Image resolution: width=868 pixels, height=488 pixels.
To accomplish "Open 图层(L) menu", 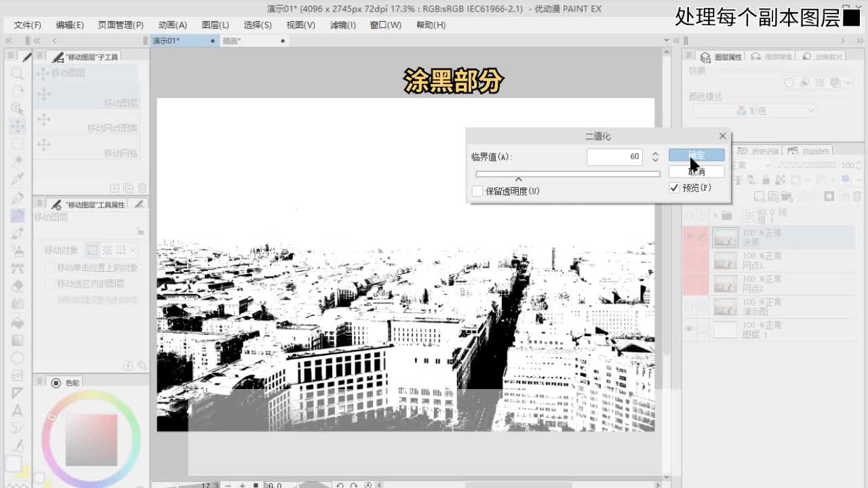I will (x=216, y=25).
